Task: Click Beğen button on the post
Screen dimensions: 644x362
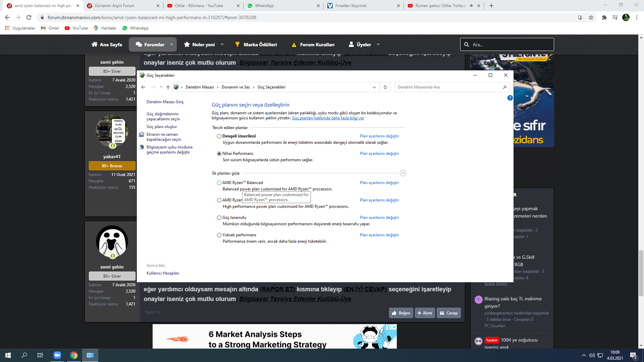Action: [x=401, y=313]
